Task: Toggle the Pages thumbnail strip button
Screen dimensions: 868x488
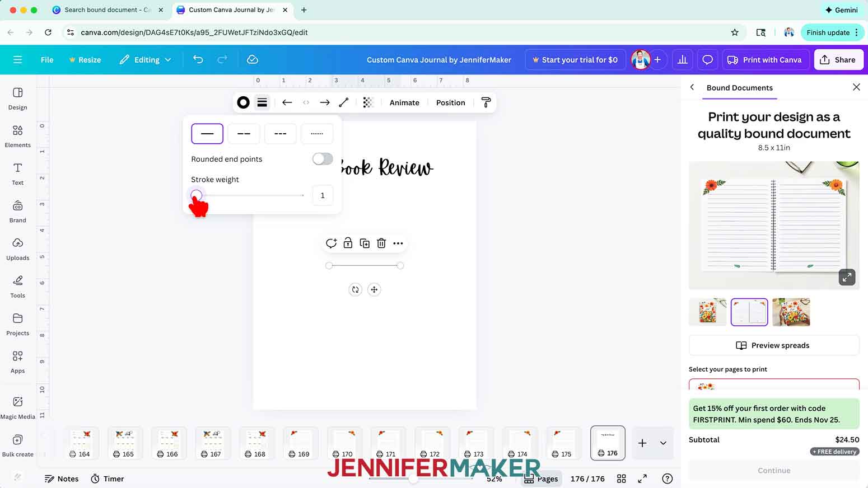Action: (541, 478)
